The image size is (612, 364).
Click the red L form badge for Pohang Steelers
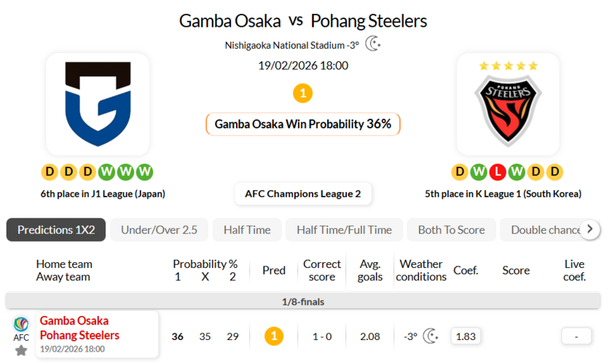497,172
